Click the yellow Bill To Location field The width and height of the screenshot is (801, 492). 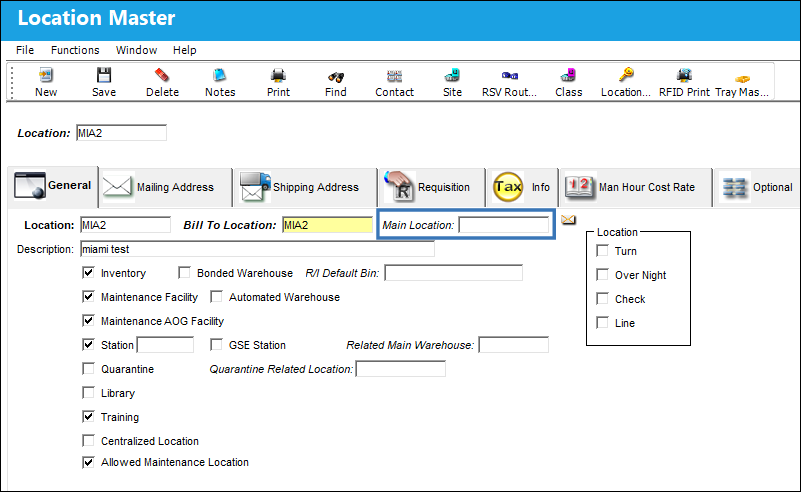(327, 225)
